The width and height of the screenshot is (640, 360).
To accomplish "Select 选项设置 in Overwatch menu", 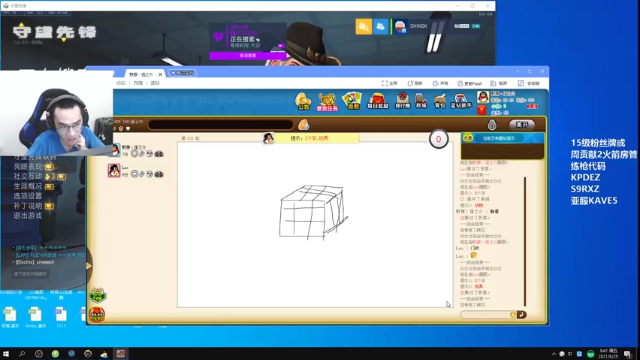I will click(x=28, y=196).
